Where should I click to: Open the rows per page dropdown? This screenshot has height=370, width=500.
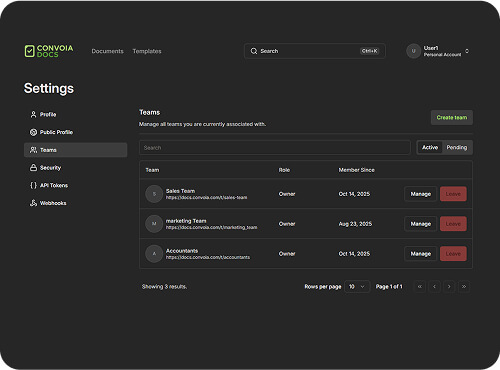tap(357, 287)
